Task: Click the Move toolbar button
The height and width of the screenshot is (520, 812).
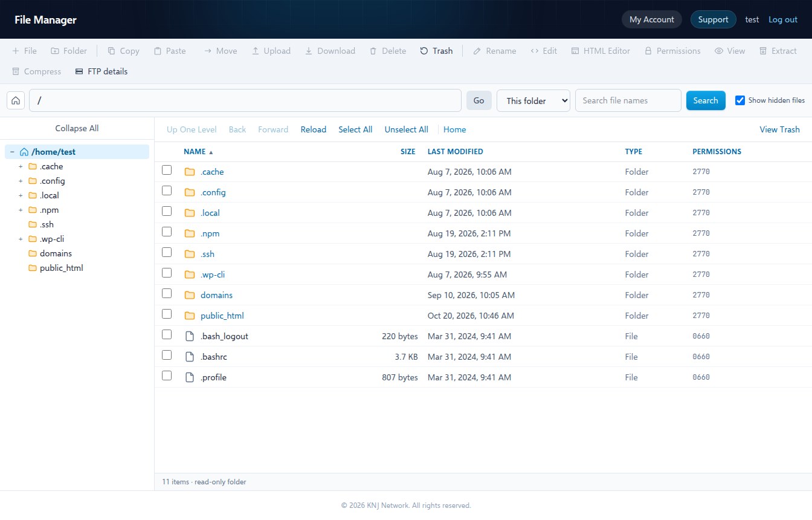Action: coord(221,51)
